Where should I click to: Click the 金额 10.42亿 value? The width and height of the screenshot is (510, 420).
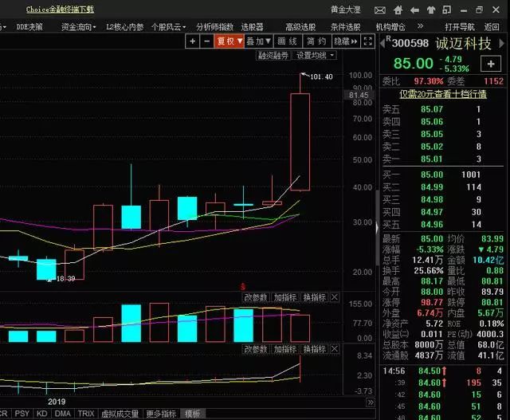488,260
